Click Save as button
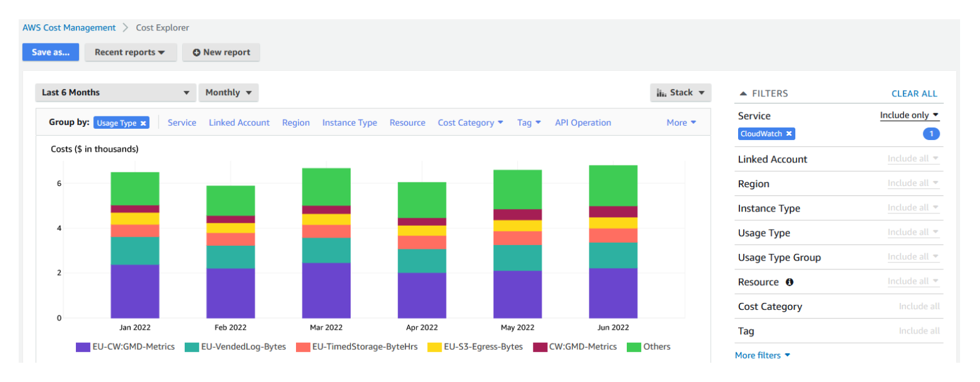The image size is (980, 382). (x=50, y=52)
